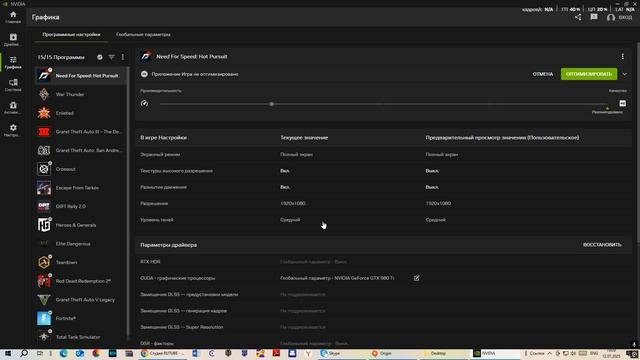Click the performance gauge icon left of slider

pos(144,104)
